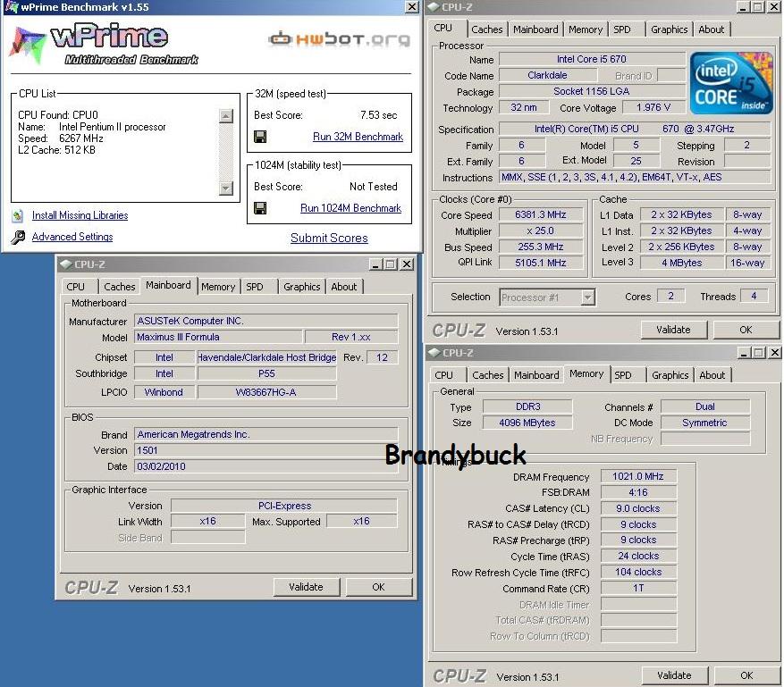The width and height of the screenshot is (784, 687).
Task: Click the Submit Scores link
Action: tap(329, 238)
